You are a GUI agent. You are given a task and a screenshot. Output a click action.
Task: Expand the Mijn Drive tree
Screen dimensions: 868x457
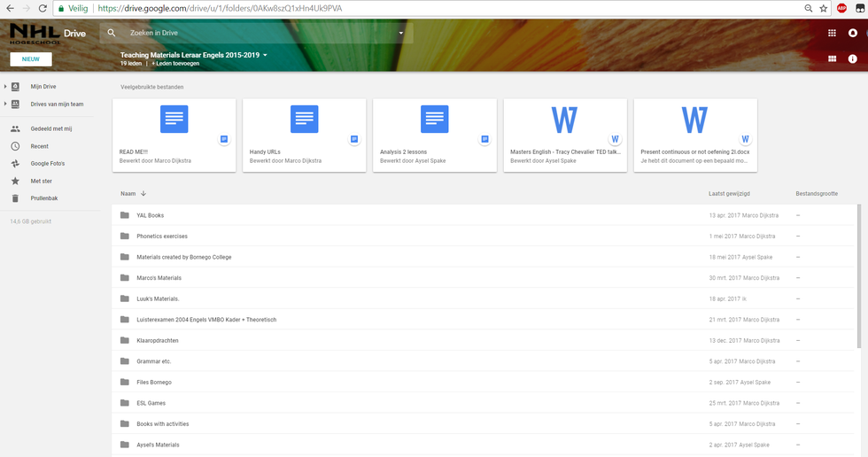[x=5, y=87]
